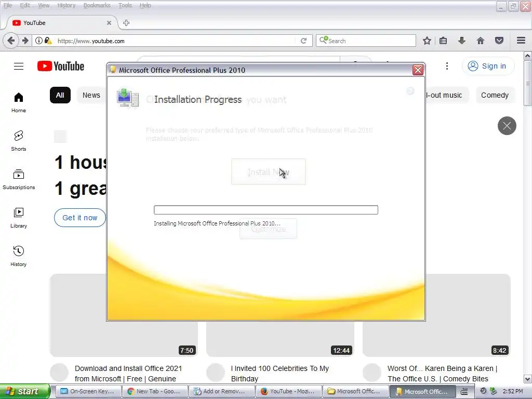Open the Help menu
This screenshot has width=532, height=399.
click(145, 5)
